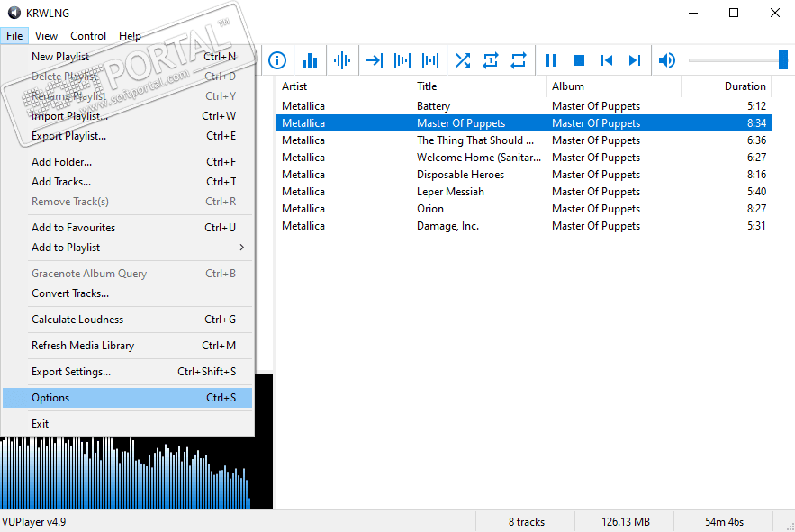795x532 pixels.
Task: Adjust the volume slider handle
Action: point(783,59)
